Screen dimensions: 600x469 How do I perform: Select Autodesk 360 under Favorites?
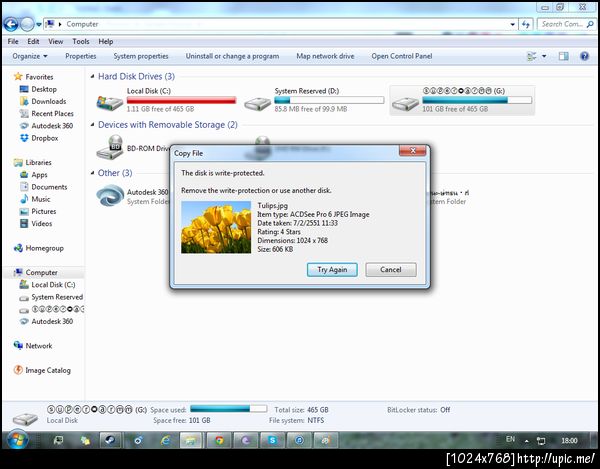point(46,126)
